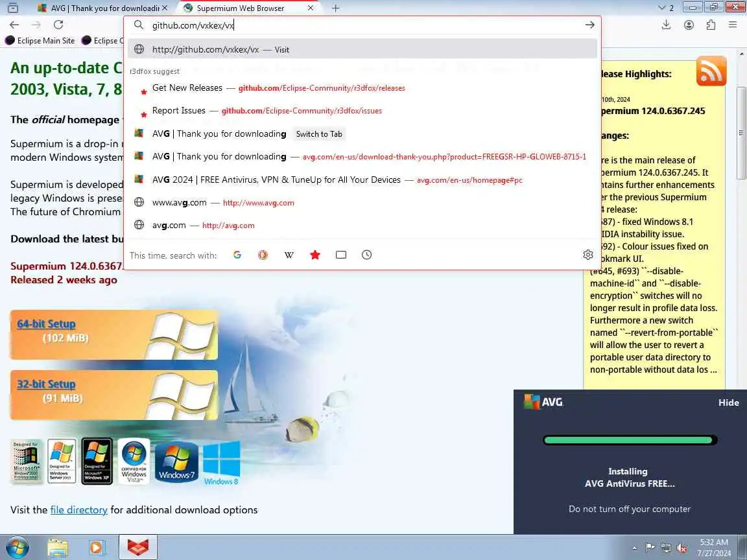The image size is (747, 560).
Task: Hide the AVG installer popup
Action: click(x=728, y=402)
